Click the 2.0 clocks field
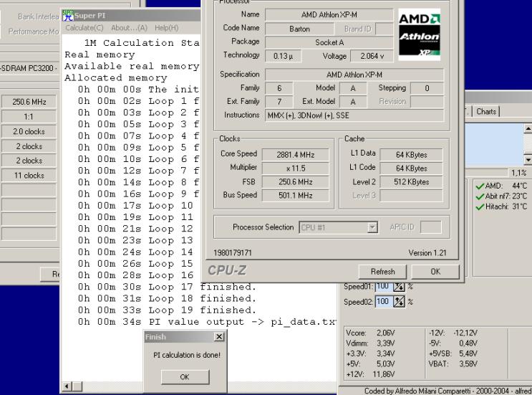This screenshot has width=532, height=395. [x=29, y=131]
